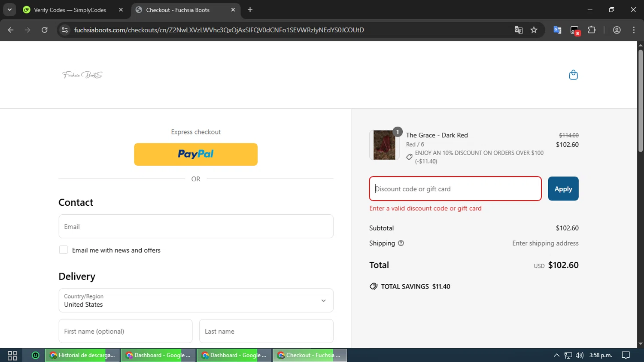
Task: Open the translate page icon
Action: pos(519,30)
